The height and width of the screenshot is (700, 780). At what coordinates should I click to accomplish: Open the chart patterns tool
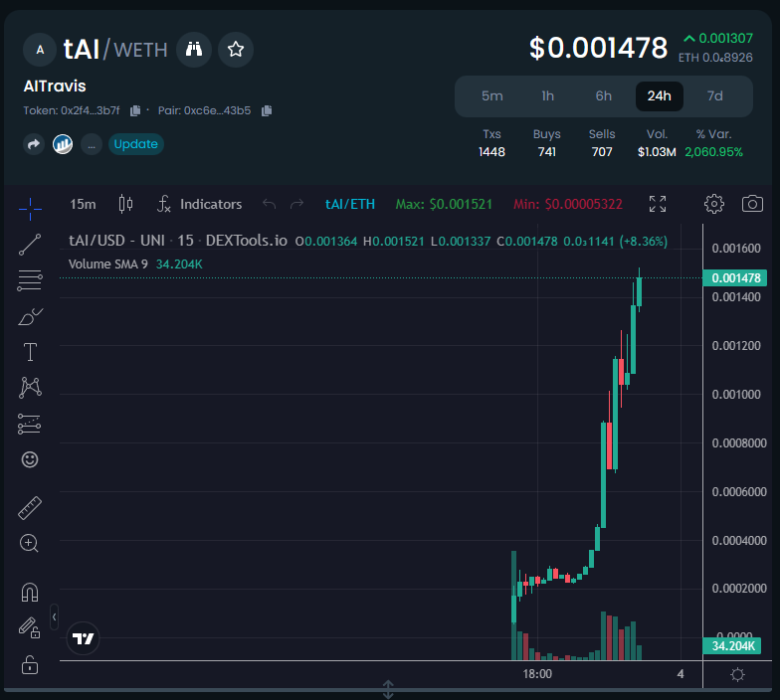coord(30,388)
